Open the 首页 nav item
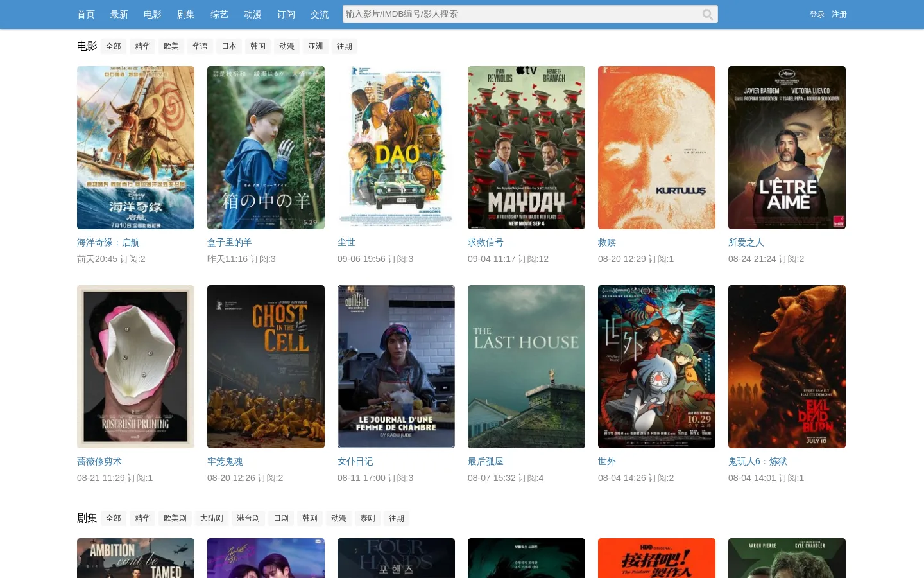This screenshot has height=578, width=924. click(86, 14)
